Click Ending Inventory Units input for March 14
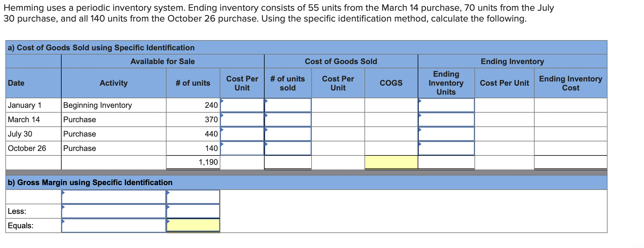The image size is (644, 248). (446, 120)
